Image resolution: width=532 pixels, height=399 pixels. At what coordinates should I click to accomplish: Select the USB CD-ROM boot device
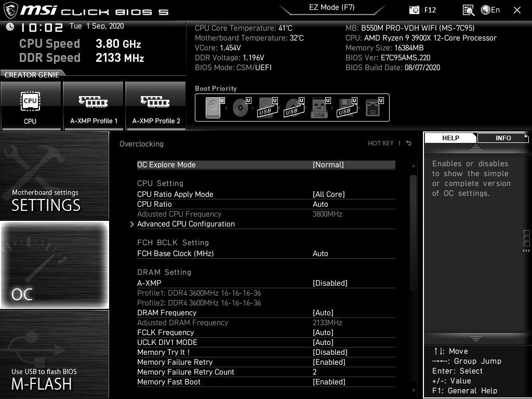(x=294, y=108)
